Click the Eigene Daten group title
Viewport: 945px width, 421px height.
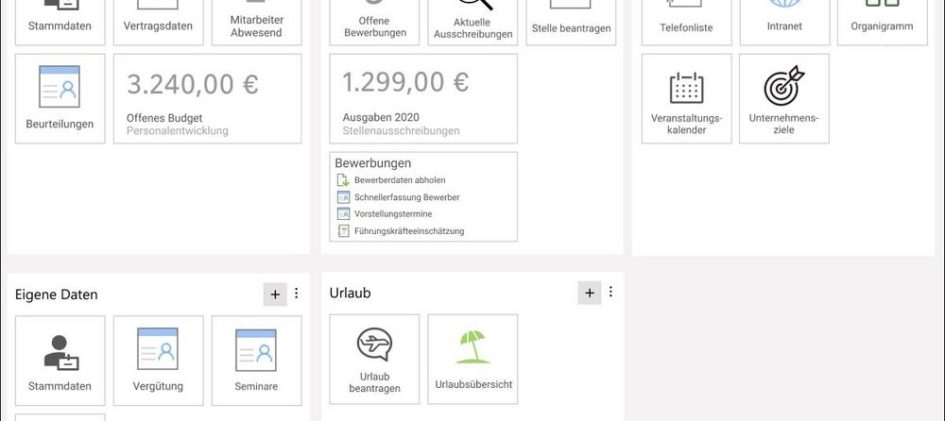56,295
